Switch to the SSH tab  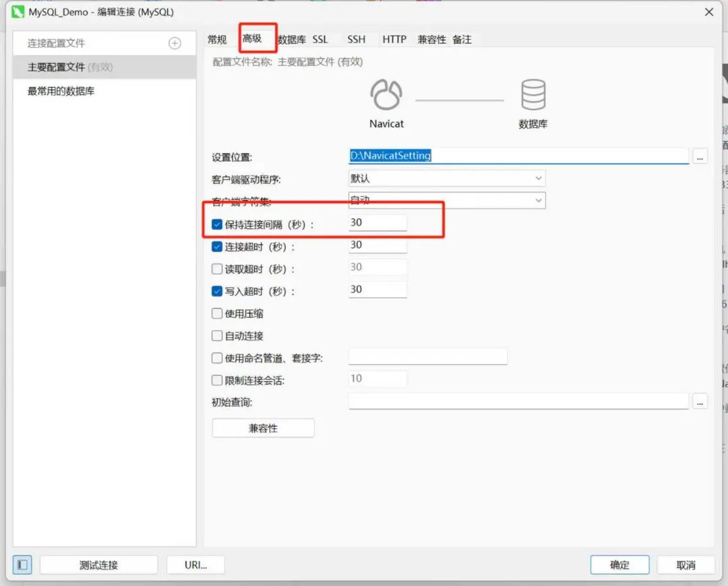[x=356, y=39]
